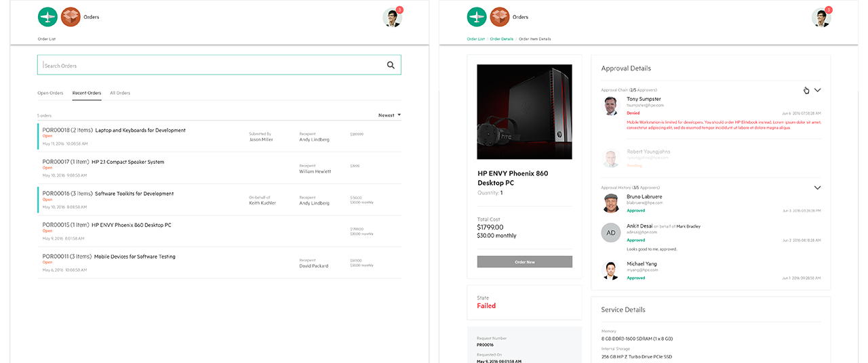The width and height of the screenshot is (868, 363).
Task: Switch to the Open Orders tab
Action: click(x=50, y=93)
